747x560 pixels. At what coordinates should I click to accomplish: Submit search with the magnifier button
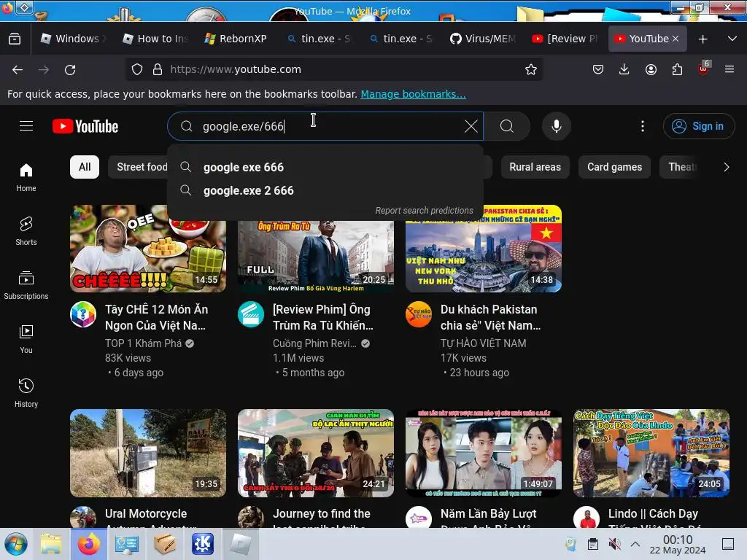(x=507, y=126)
